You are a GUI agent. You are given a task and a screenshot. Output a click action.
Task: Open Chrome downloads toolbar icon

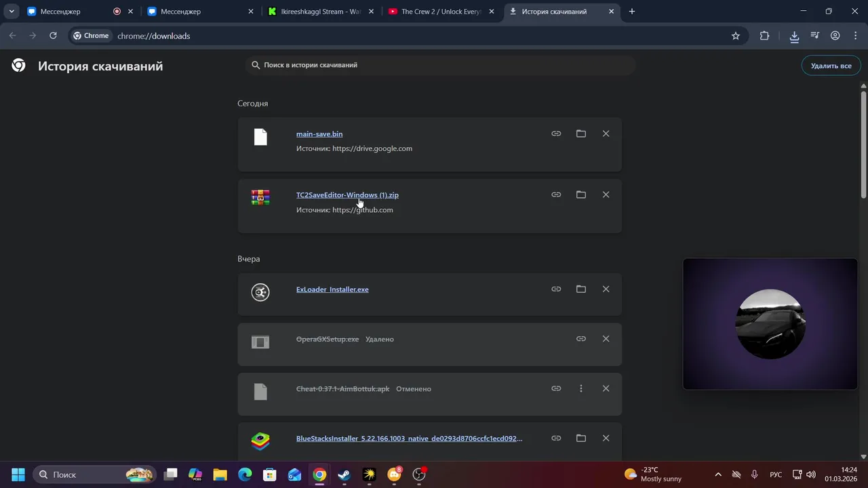coord(794,36)
